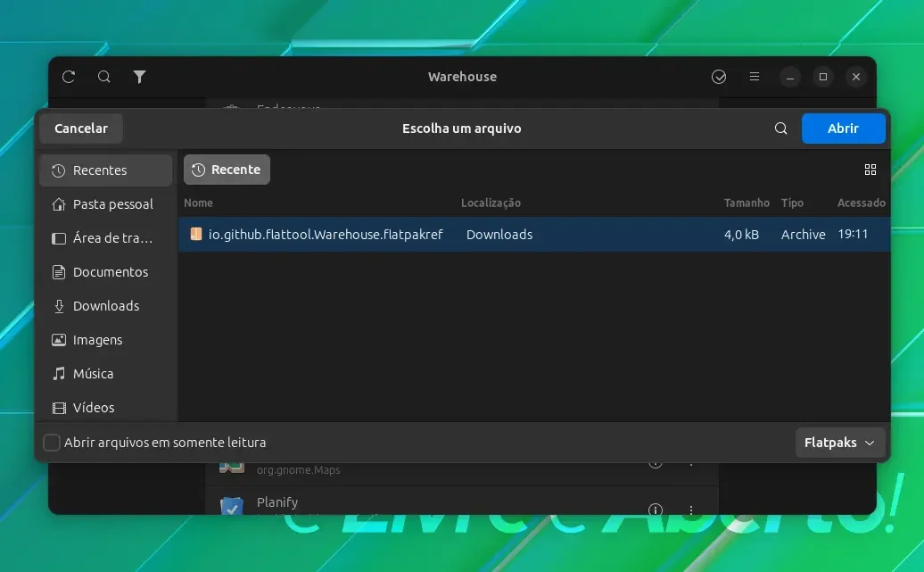Sort by Localização column header

tap(491, 203)
